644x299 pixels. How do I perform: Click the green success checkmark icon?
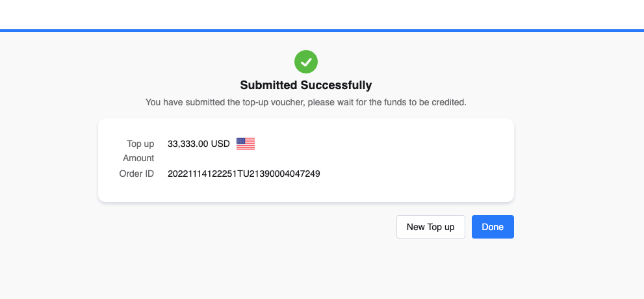pyautogui.click(x=306, y=62)
